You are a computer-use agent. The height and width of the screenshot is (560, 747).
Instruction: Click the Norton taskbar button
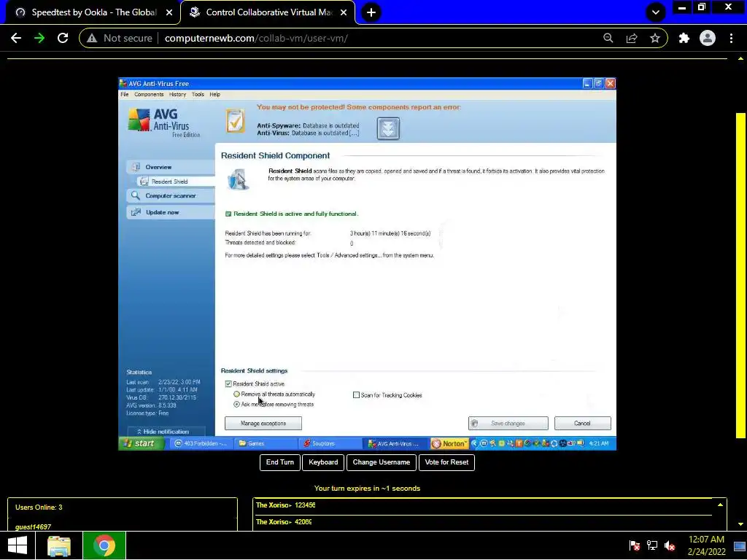[x=449, y=443]
